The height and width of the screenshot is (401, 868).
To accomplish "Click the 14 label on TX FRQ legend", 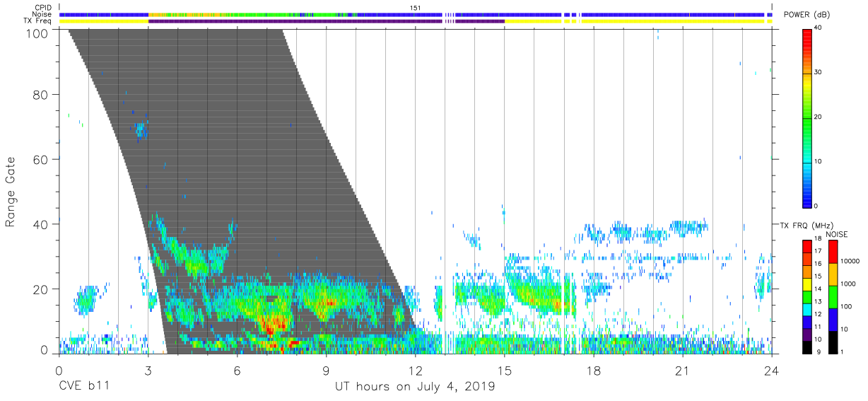I will 819,289.
